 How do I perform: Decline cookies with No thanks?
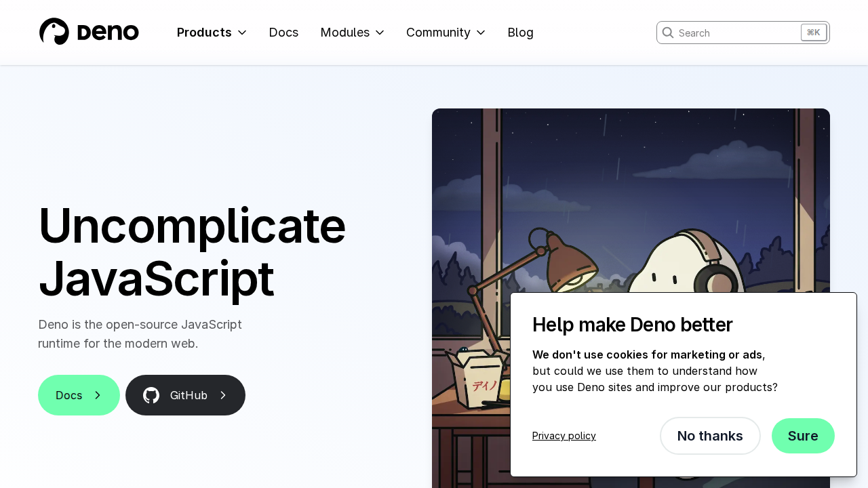709,436
